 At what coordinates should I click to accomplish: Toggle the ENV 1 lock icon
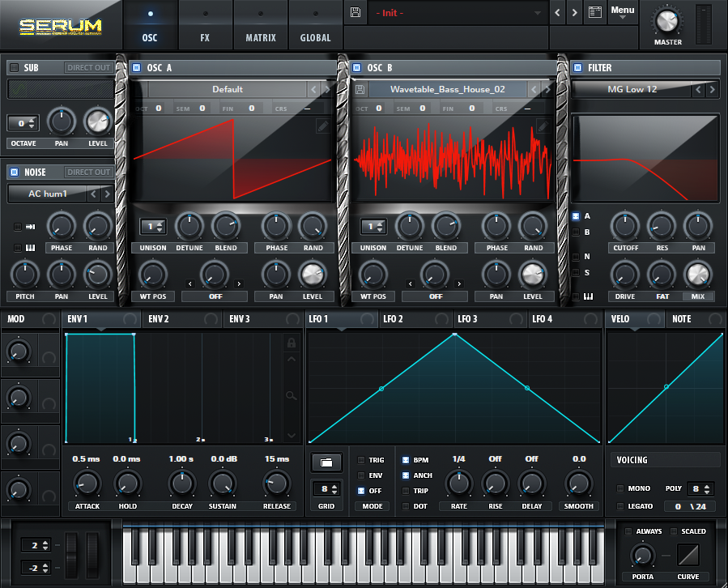291,343
